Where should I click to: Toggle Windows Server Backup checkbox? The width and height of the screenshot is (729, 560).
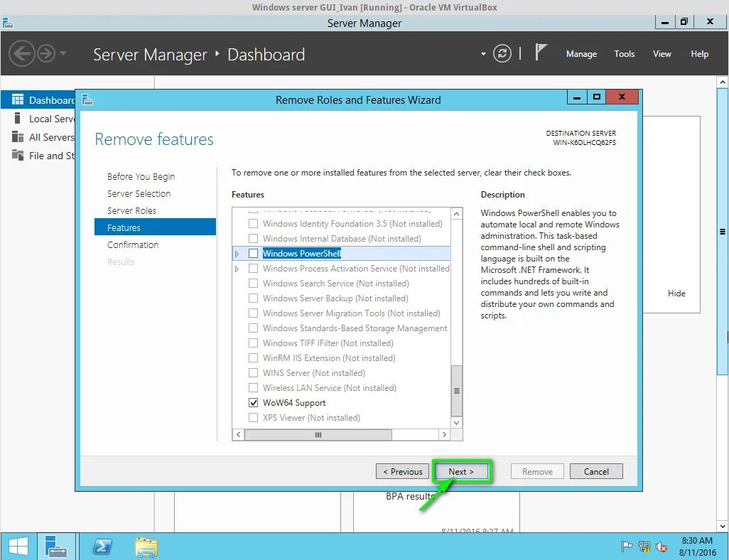pos(254,298)
